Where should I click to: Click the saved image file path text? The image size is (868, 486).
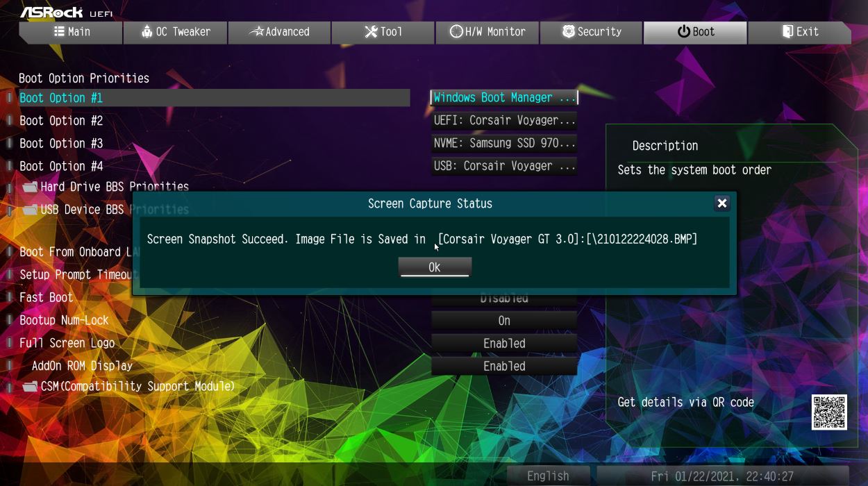coord(567,240)
